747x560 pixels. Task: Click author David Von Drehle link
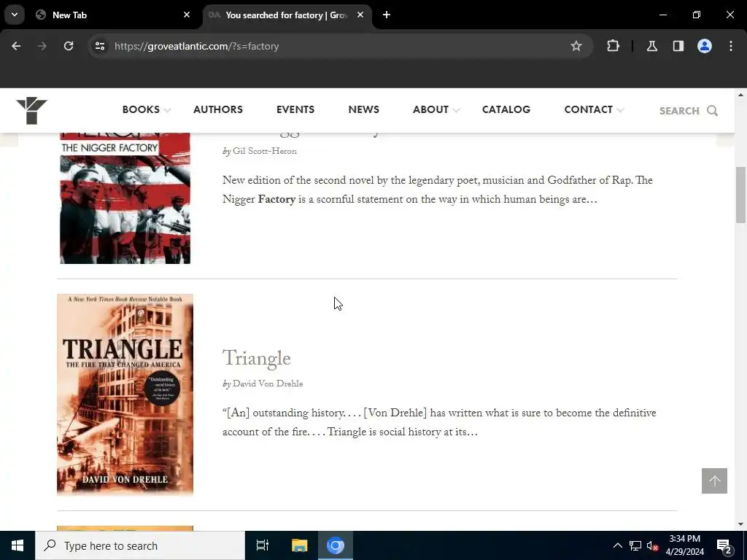point(268,384)
